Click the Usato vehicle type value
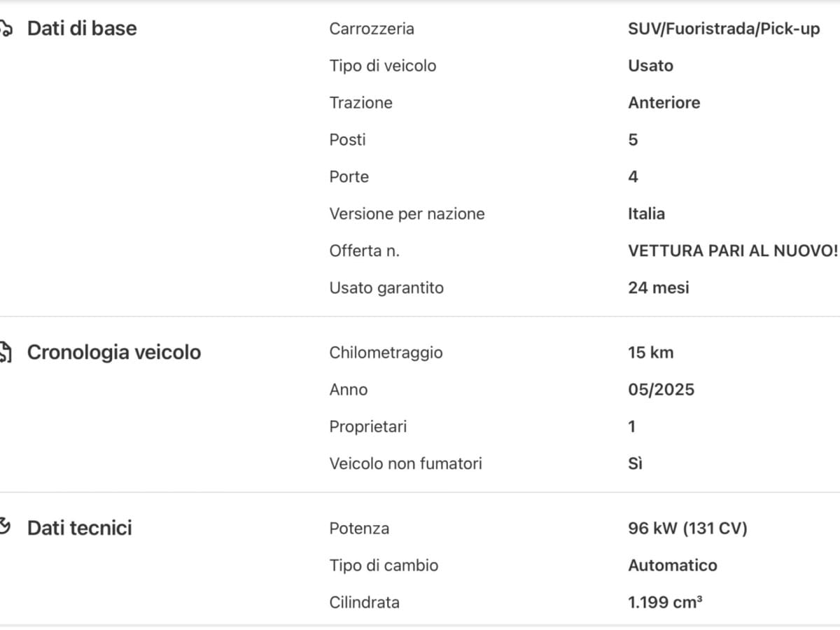 (x=650, y=66)
